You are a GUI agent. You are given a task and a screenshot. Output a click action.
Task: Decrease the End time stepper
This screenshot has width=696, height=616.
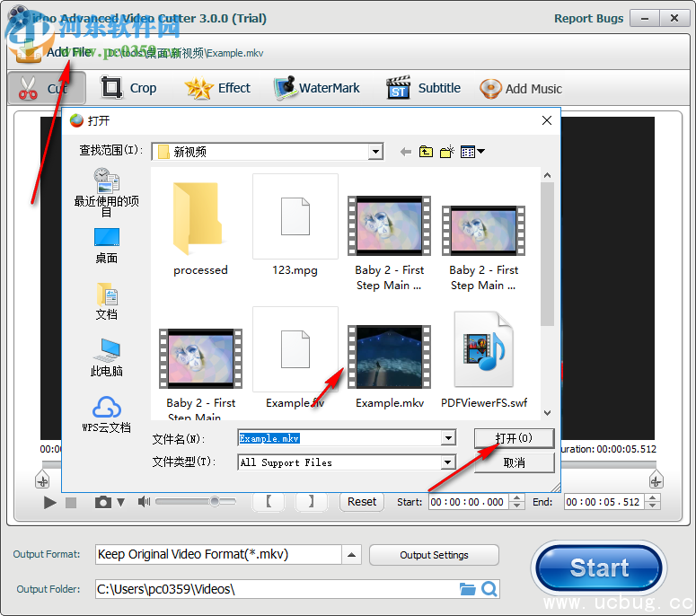653,506
